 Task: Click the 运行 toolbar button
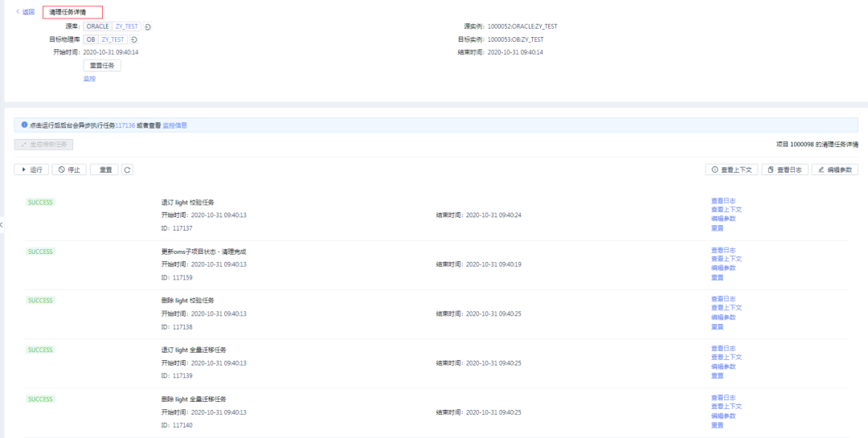[x=31, y=170]
